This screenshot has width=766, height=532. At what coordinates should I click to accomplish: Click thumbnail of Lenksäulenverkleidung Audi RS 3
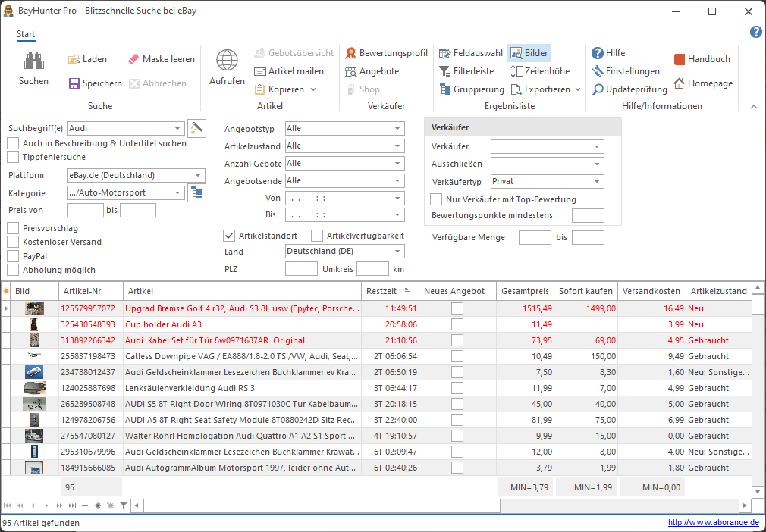[35, 389]
